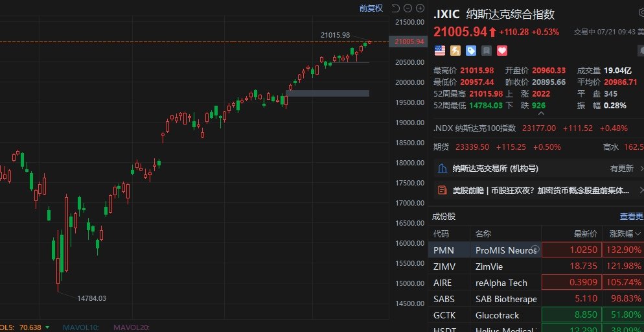The height and width of the screenshot is (332, 644).
Task: Select the ZIMV ZimVie stock row
Action: coord(536,267)
